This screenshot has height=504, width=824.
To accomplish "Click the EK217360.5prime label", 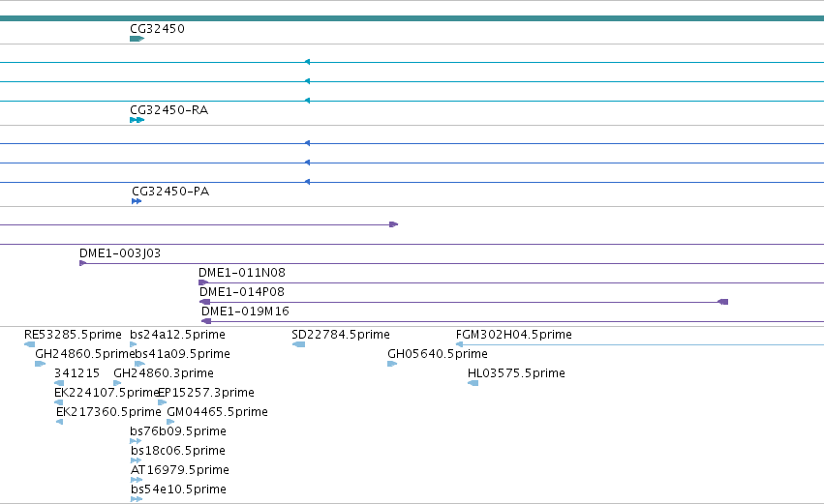I will 108,412.
